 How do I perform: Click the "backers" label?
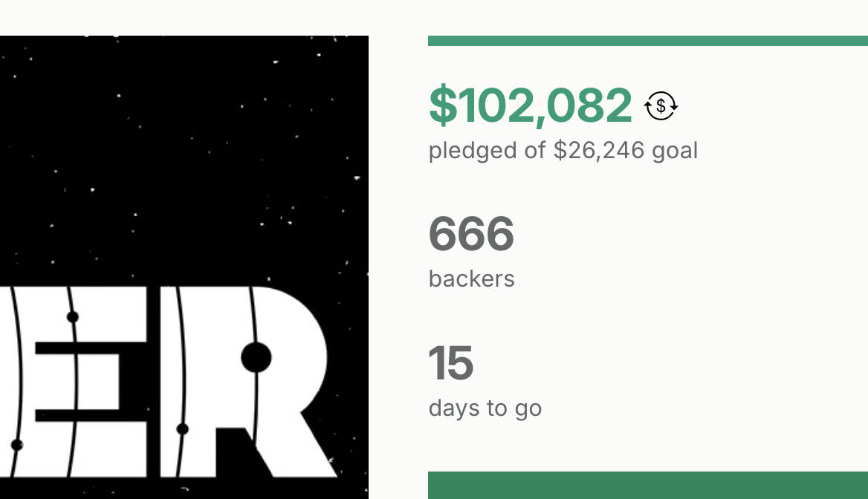pos(471,279)
